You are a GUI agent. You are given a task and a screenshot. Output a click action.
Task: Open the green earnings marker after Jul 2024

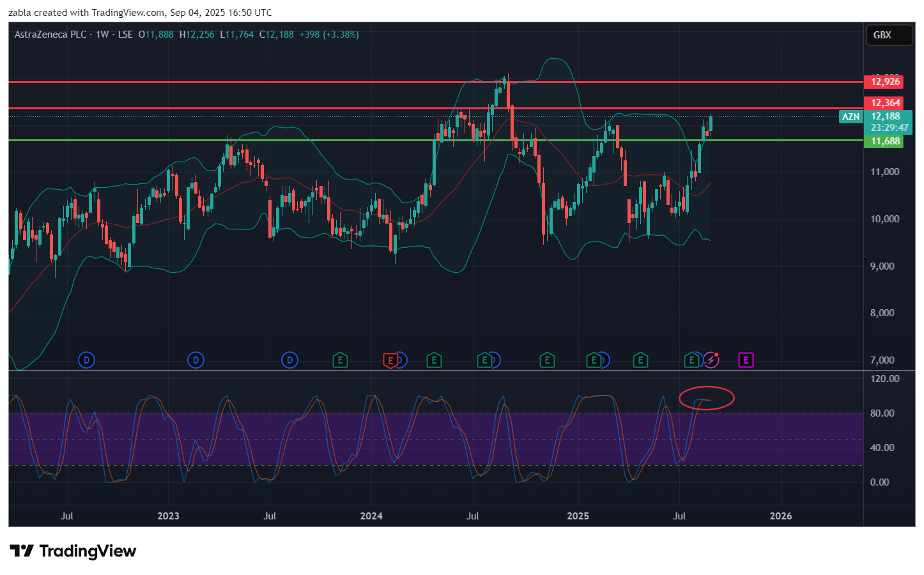pos(484,360)
